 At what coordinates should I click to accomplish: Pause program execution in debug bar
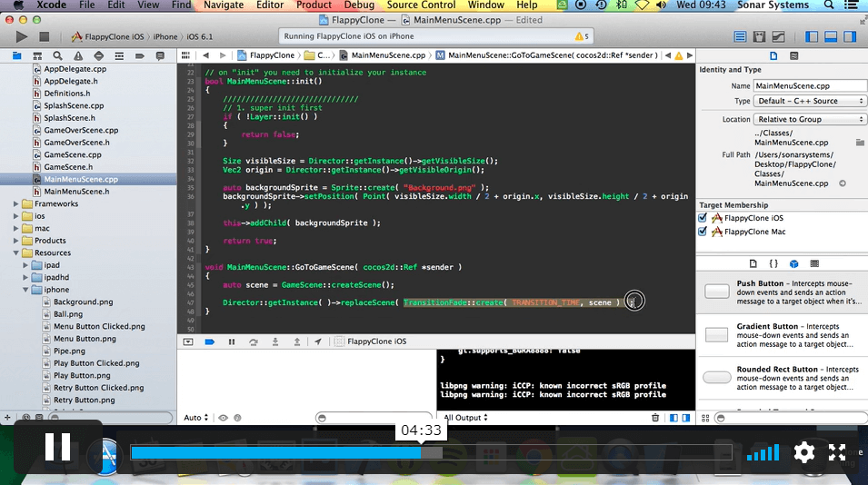point(232,341)
